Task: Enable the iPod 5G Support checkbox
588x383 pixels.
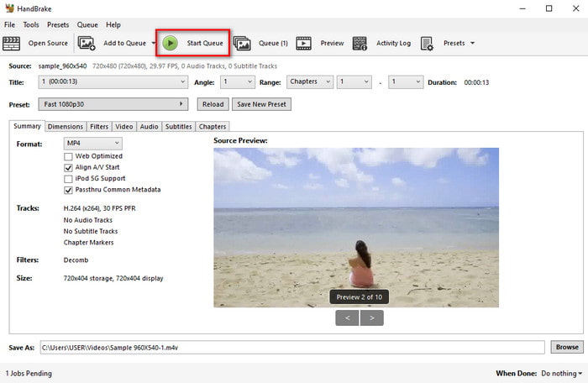Action: [68, 179]
